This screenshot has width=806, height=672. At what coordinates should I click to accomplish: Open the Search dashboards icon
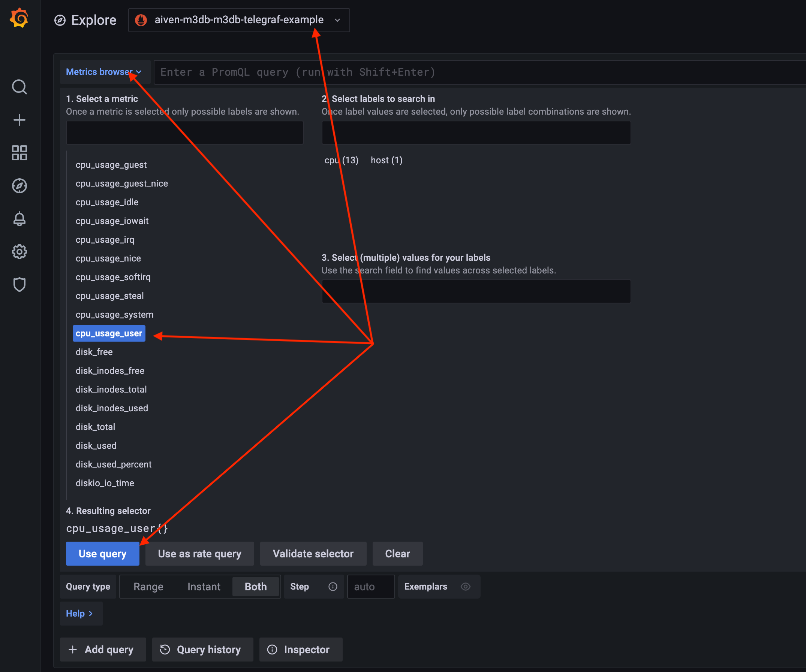tap(19, 87)
